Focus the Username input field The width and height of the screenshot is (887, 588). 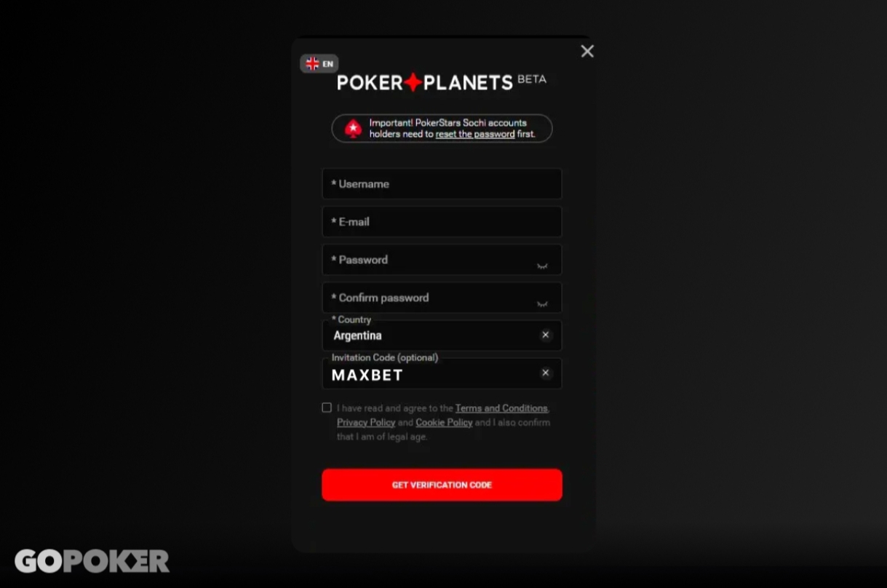(442, 184)
